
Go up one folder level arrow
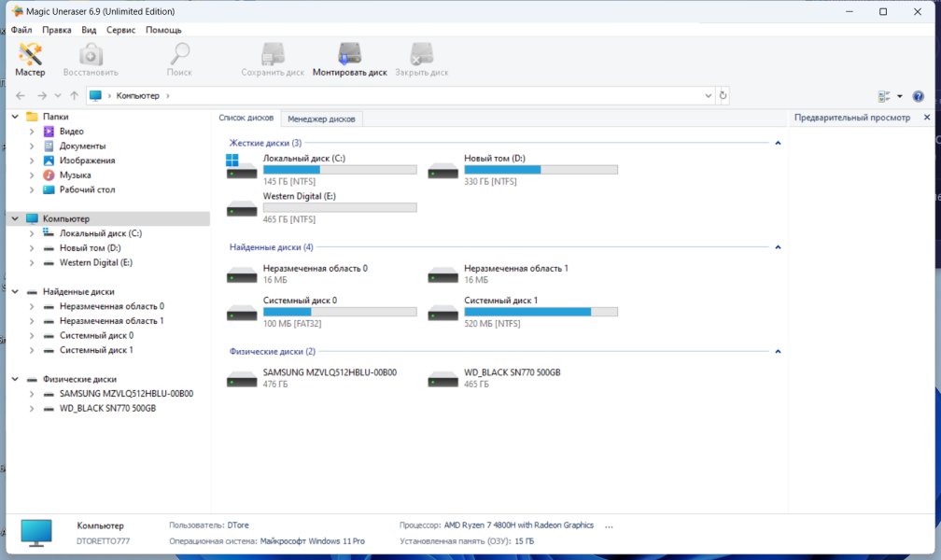pos(74,95)
